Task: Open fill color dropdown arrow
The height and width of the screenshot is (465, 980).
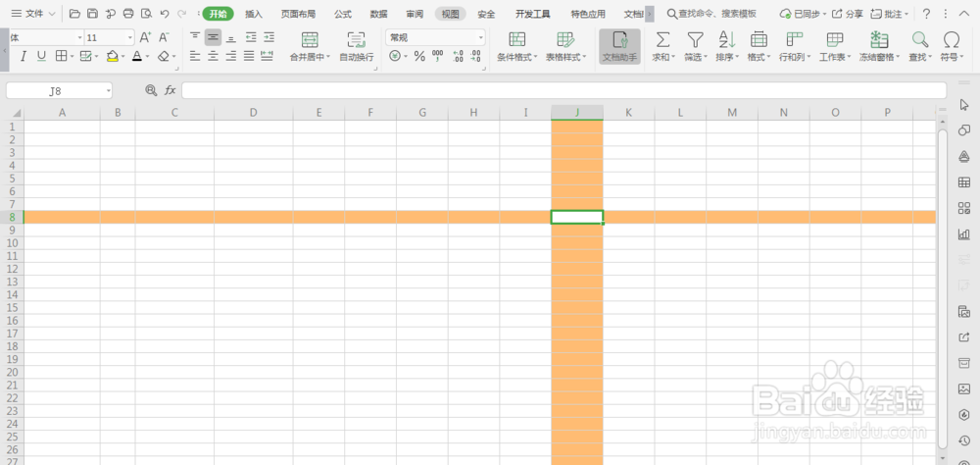Action: (x=123, y=57)
